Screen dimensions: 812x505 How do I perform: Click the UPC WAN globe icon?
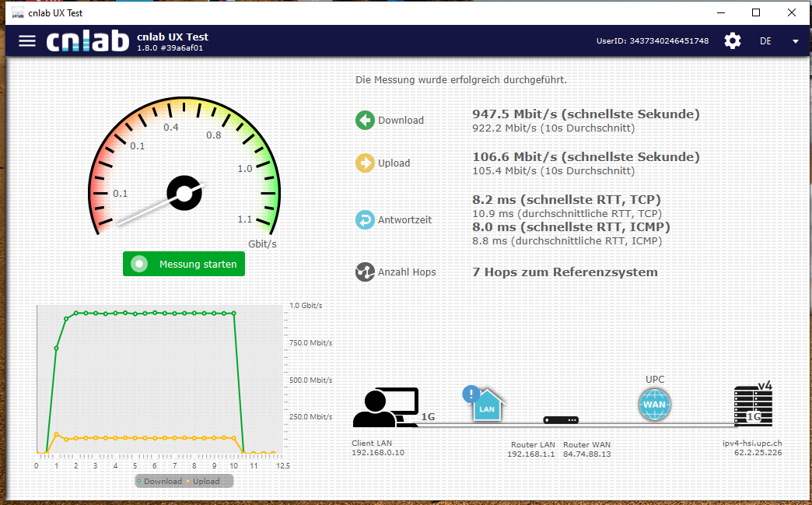(x=654, y=405)
